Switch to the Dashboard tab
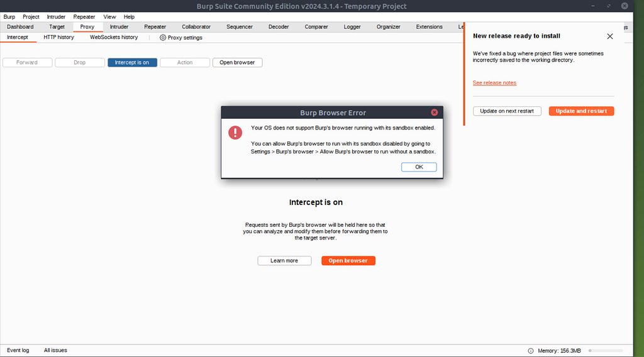The height and width of the screenshot is (357, 644). 20,26
